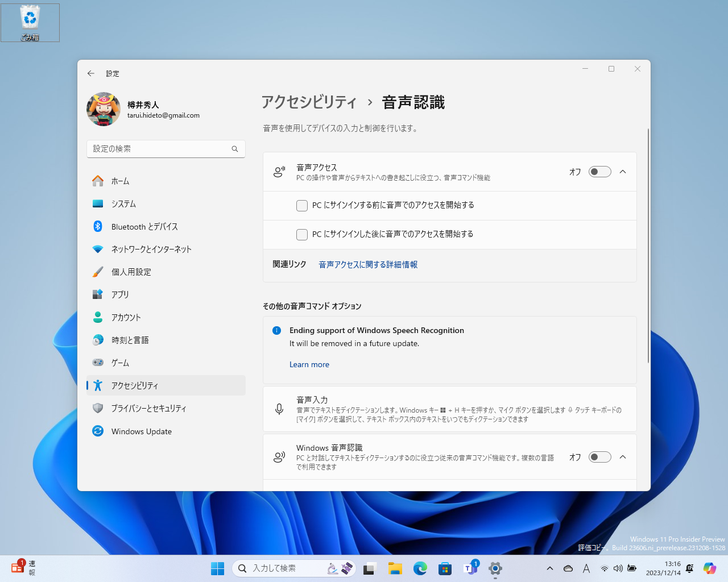Open ネットワークとインターネット settings
Image resolution: width=728 pixels, height=582 pixels.
coord(151,249)
